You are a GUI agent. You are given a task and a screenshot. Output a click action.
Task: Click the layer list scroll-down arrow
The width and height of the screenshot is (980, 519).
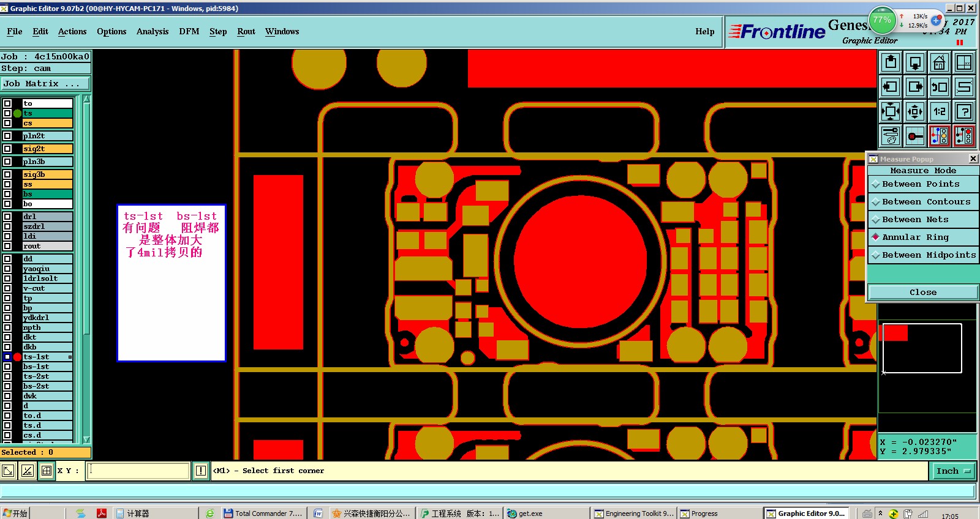[x=86, y=439]
